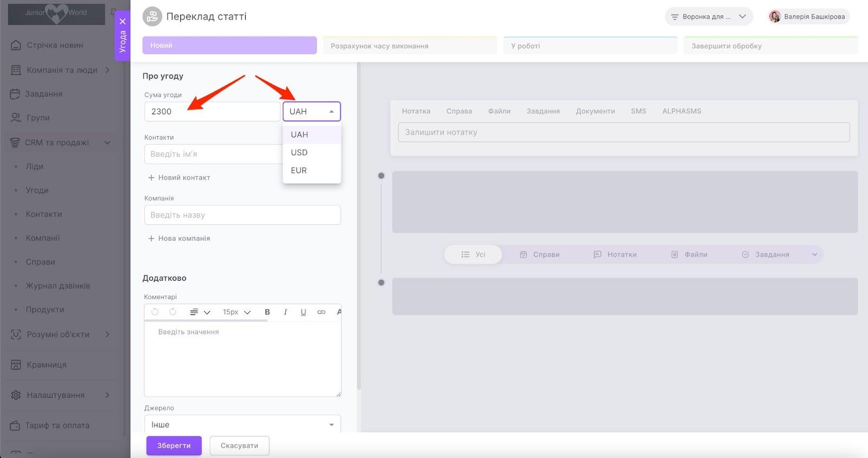
Task: Select USD from the currency list
Action: pos(299,153)
